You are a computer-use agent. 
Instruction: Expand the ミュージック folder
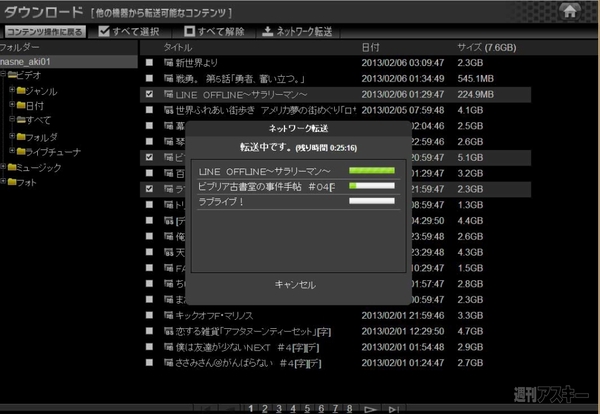point(3,166)
